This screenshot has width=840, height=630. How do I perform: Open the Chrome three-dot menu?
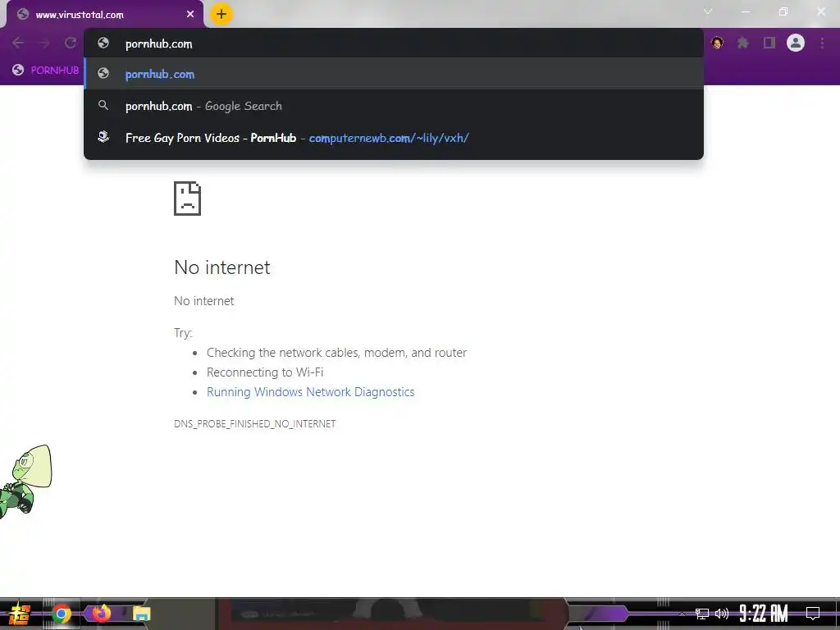pyautogui.click(x=822, y=43)
